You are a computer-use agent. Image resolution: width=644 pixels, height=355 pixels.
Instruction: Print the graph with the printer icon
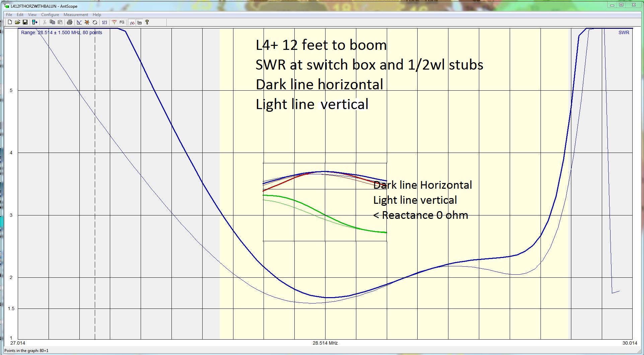[69, 22]
